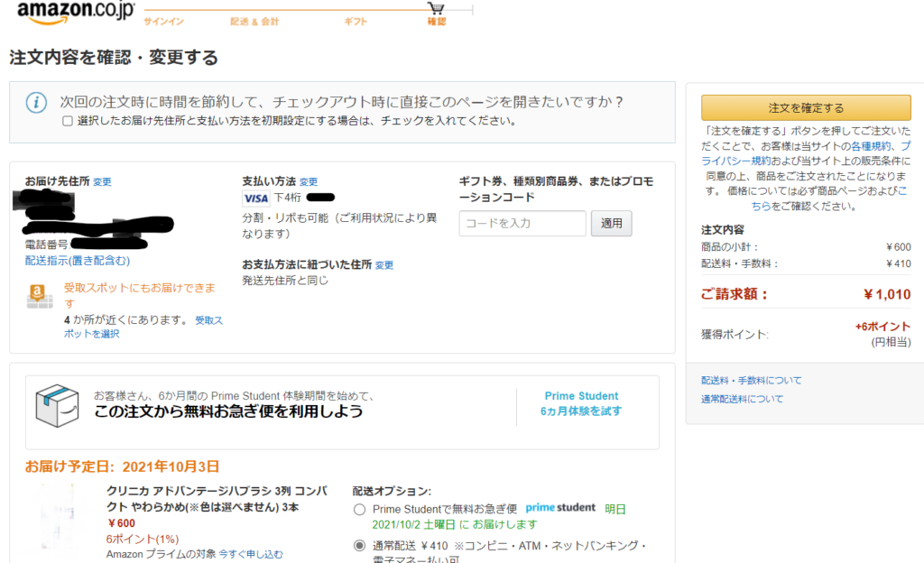
Task: Click the 発送先住所と同じ text
Action: pyautogui.click(x=285, y=281)
